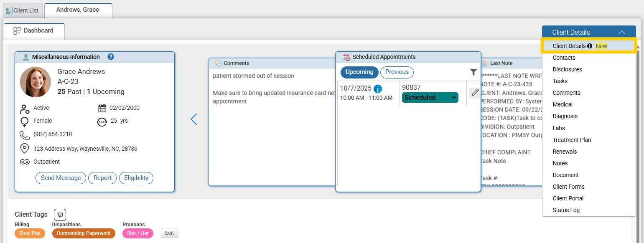Open help on the Miscellaneous Information panel
The height and width of the screenshot is (243, 644).
pyautogui.click(x=110, y=57)
